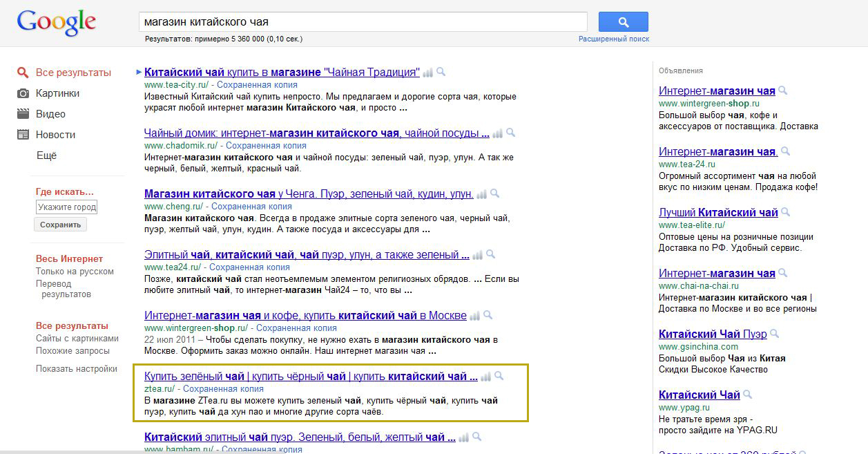
Task: Open magnifier preview for Китайский элитный чай пуэр
Action: [476, 437]
